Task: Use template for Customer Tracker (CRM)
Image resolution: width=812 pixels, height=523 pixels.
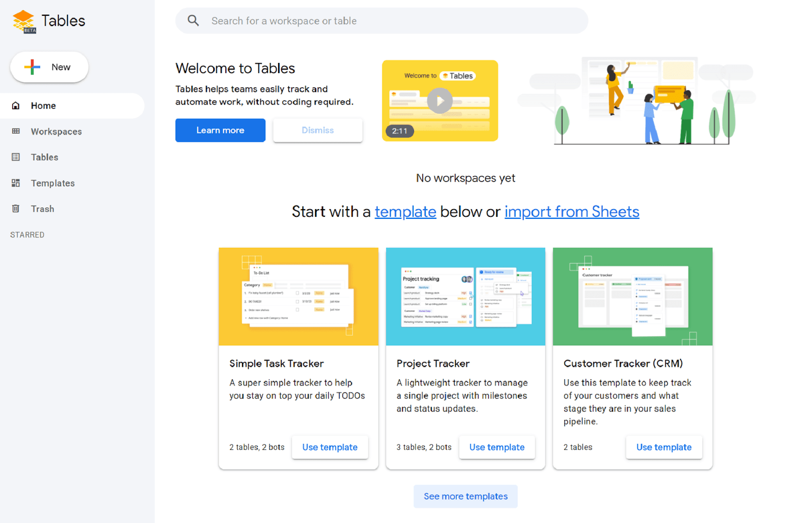Action: point(664,447)
